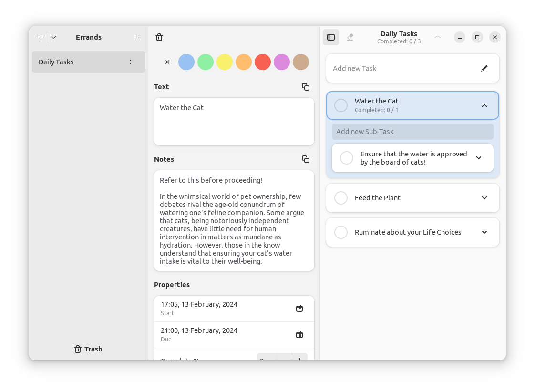Click the copy icon next to Notes

pos(306,159)
